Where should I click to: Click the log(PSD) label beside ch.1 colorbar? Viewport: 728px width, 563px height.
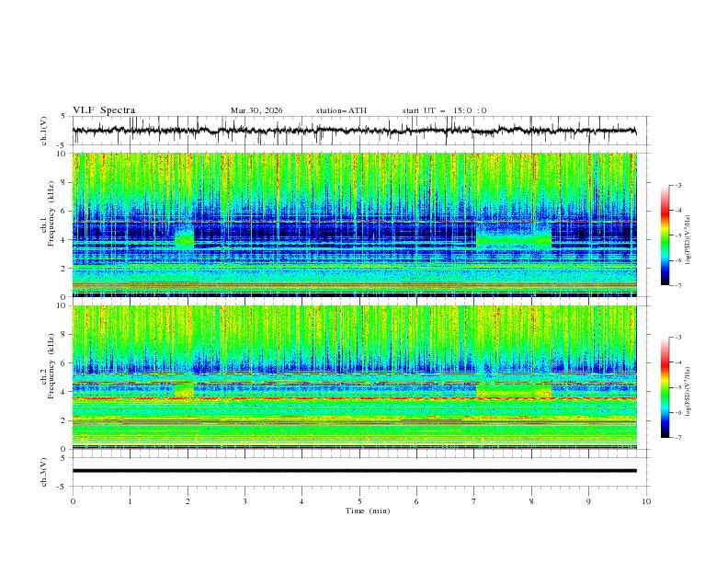(688, 240)
